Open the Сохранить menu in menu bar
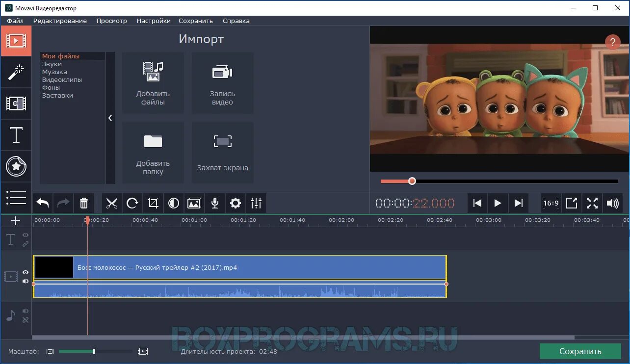Screen dimensions: 630x364 196,21
